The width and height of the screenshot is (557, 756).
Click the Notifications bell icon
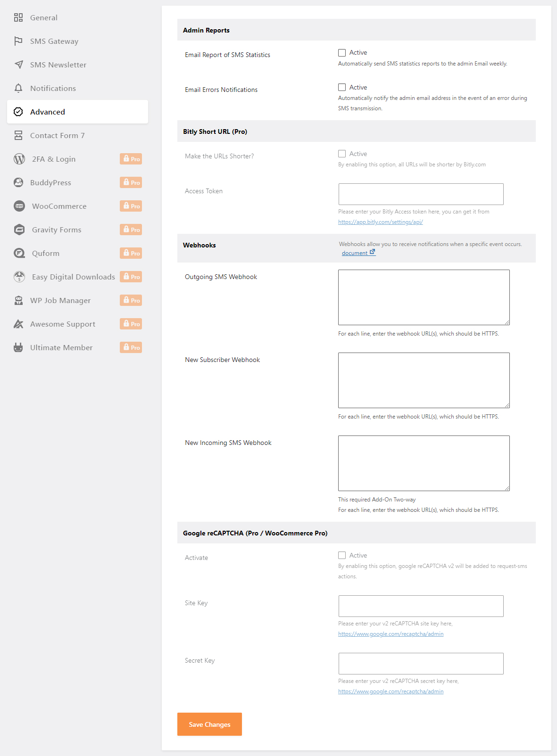pos(18,88)
